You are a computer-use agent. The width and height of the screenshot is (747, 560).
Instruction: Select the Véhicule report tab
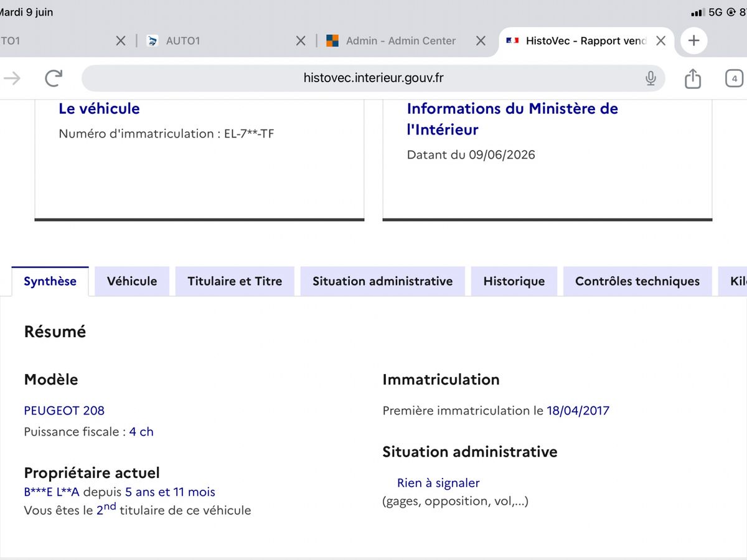click(132, 281)
